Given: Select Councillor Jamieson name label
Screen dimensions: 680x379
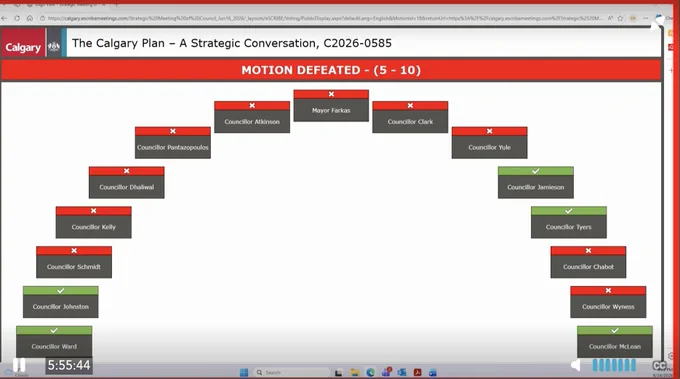Looking at the screenshot, I should pos(536,187).
